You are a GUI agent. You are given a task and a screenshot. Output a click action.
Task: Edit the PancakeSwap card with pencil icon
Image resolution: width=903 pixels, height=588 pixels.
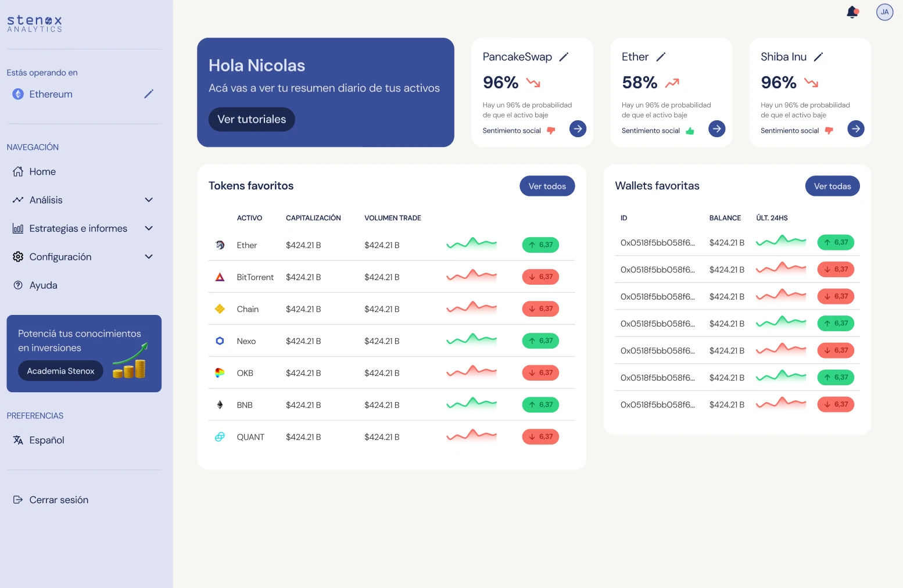(564, 57)
